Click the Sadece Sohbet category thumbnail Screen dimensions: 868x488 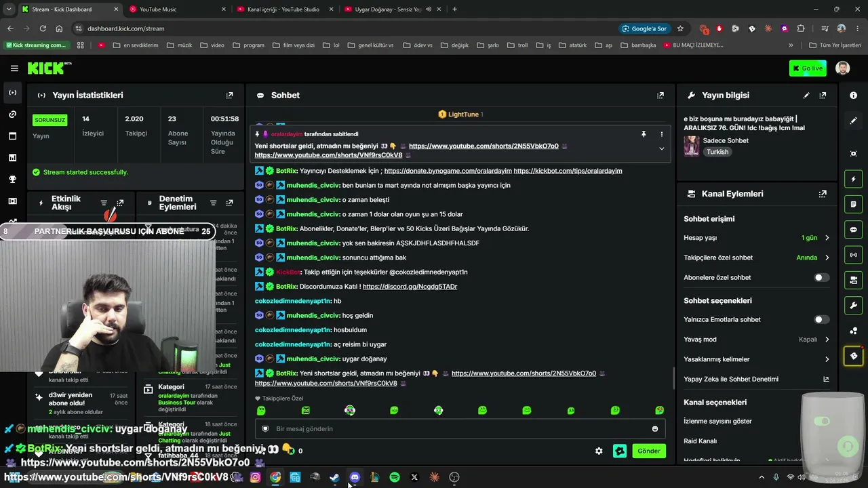pos(692,146)
